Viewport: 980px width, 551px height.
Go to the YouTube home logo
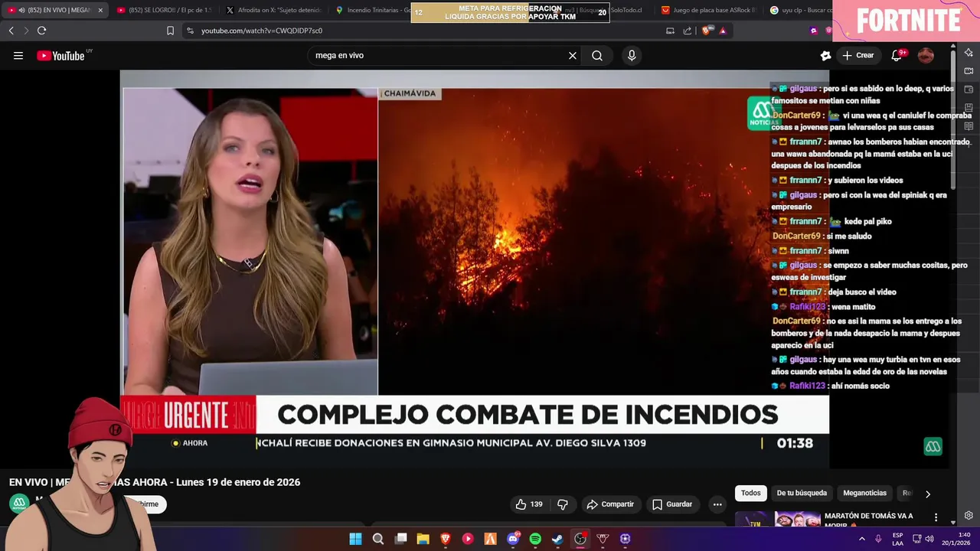click(60, 55)
